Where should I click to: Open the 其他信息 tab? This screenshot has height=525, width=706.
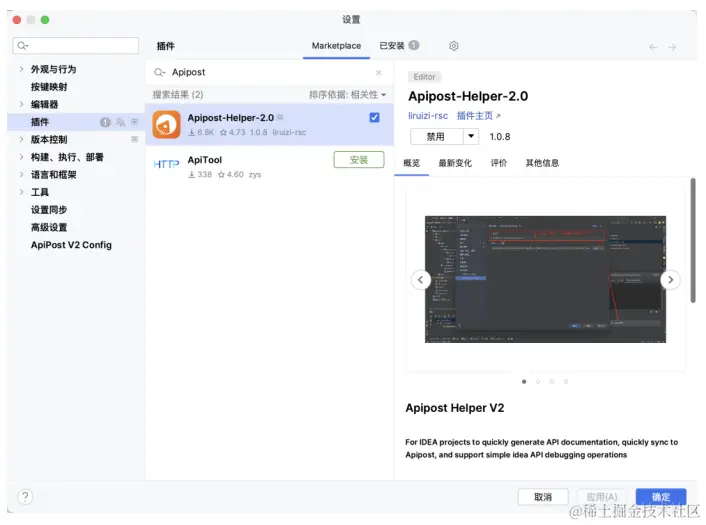[x=542, y=163]
